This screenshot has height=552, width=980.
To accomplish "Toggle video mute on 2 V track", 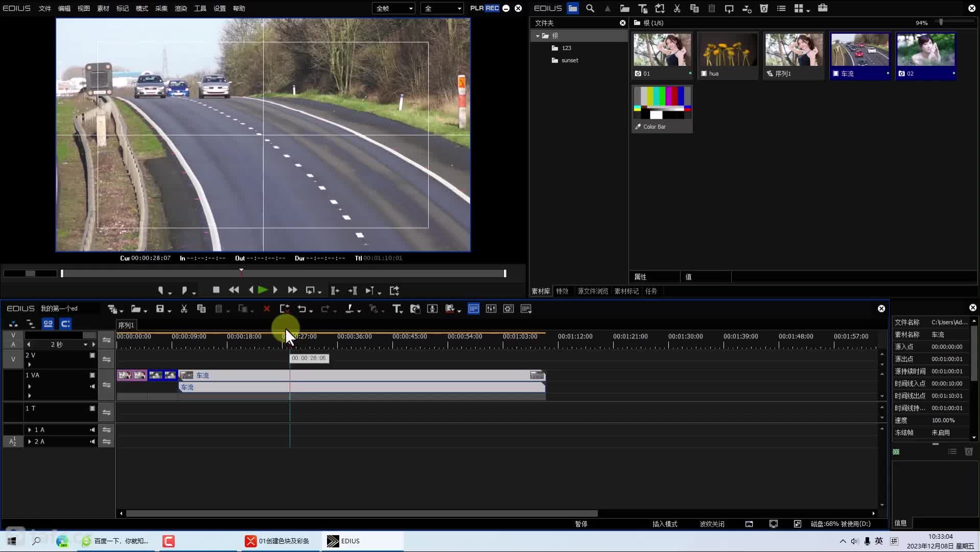I will click(x=92, y=355).
